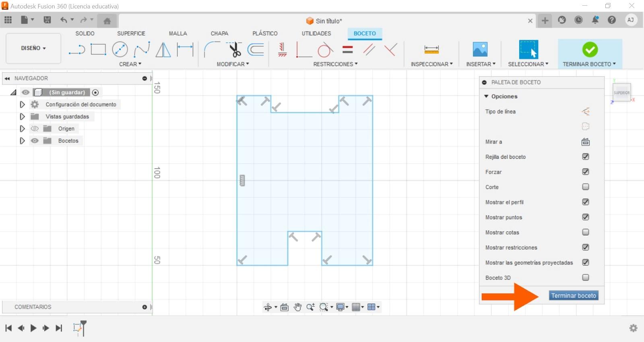
Task: Open timeline settings gear
Action: tap(633, 328)
